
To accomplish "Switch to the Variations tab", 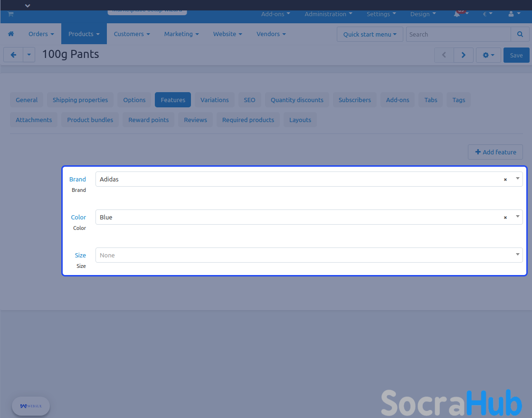I will (x=214, y=100).
